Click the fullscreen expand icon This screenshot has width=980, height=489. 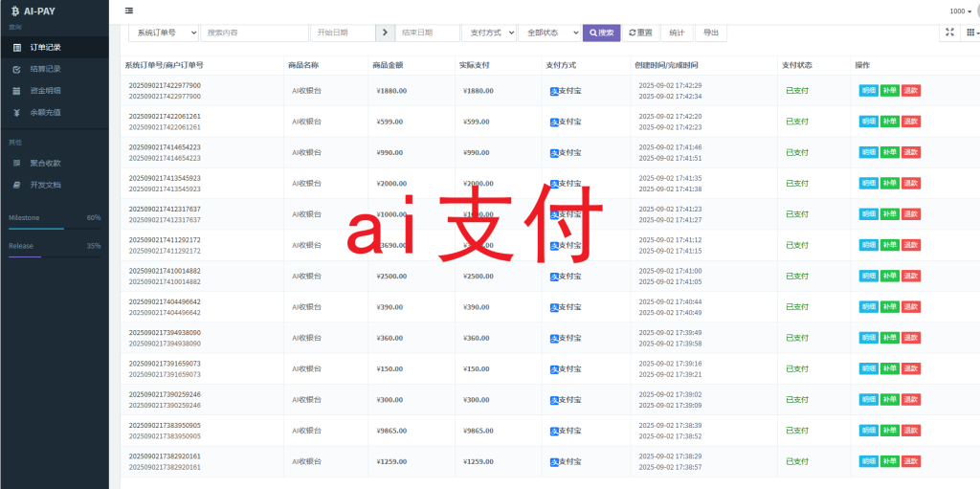click(x=949, y=33)
